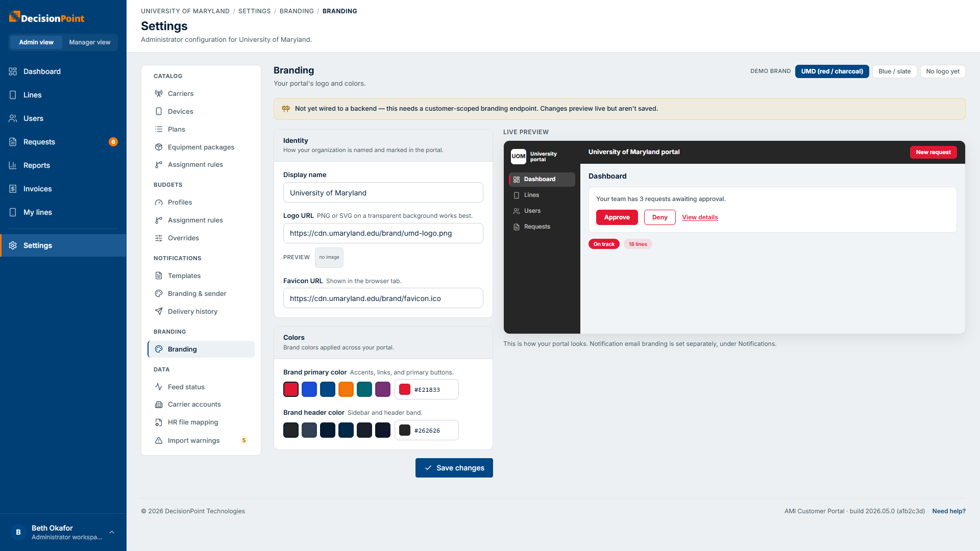This screenshot has height=551, width=980.
Task: Edit the Logo URL field
Action: point(383,233)
